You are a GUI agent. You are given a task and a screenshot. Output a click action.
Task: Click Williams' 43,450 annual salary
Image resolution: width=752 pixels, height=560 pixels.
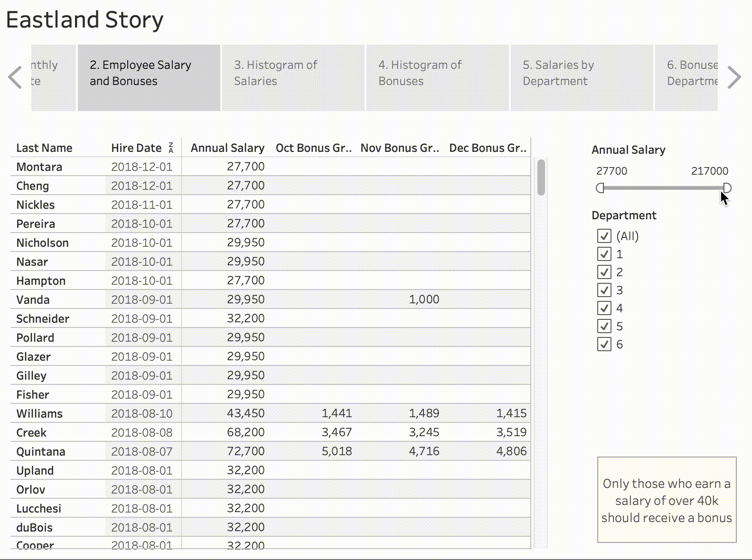(245, 413)
